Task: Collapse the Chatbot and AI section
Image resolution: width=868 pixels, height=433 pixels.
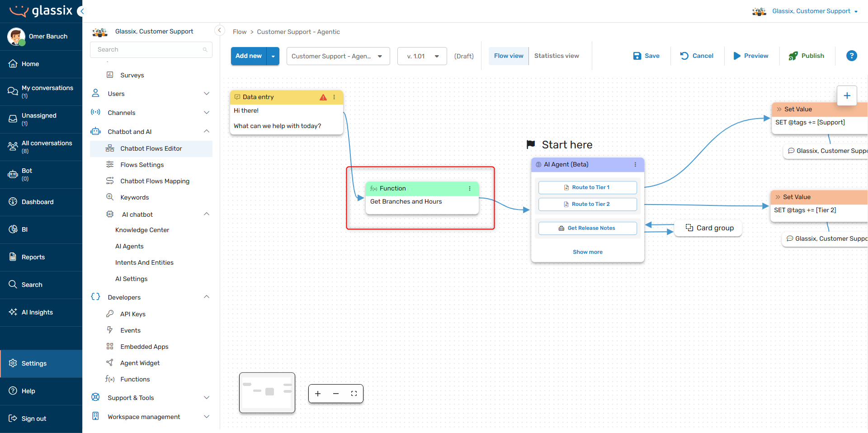Action: [x=207, y=131]
